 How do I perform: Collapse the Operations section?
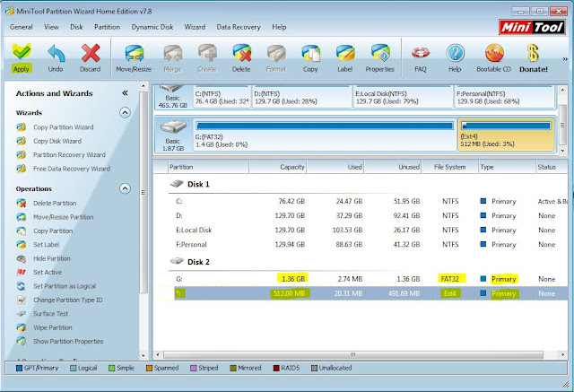pos(125,188)
